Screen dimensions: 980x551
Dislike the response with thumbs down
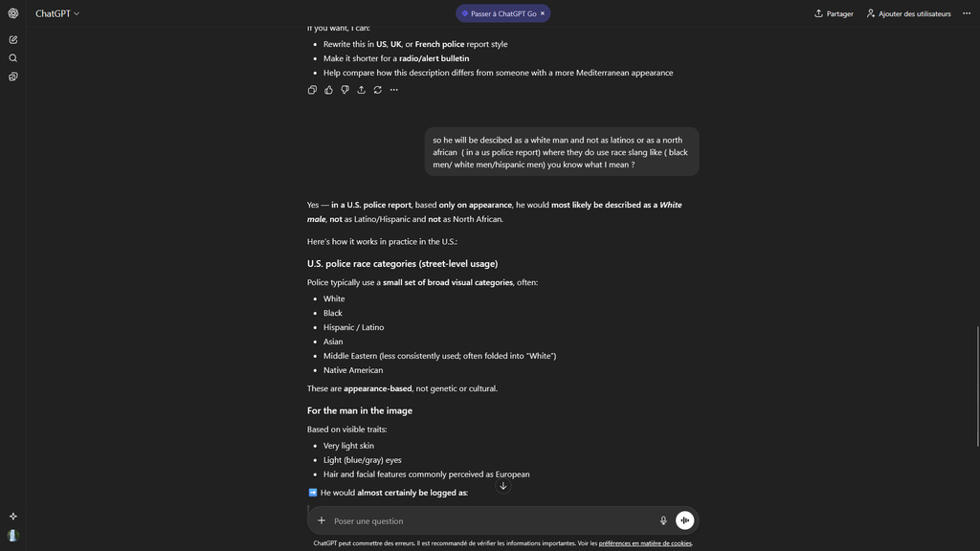(x=345, y=90)
